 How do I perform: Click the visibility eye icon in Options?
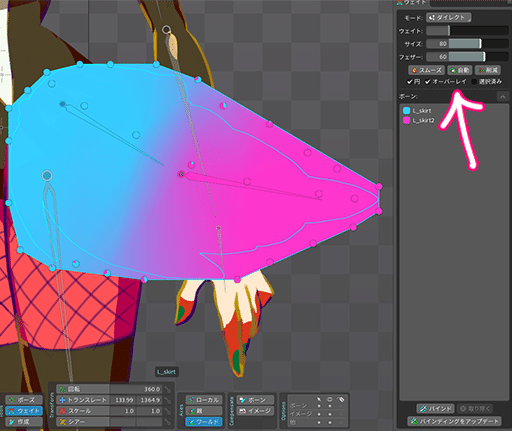point(330,399)
